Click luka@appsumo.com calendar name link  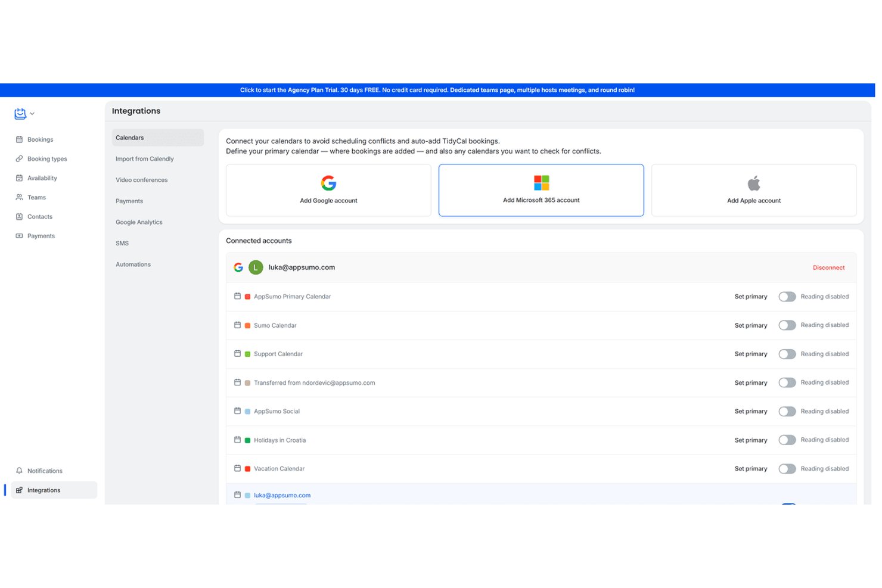pyautogui.click(x=282, y=495)
